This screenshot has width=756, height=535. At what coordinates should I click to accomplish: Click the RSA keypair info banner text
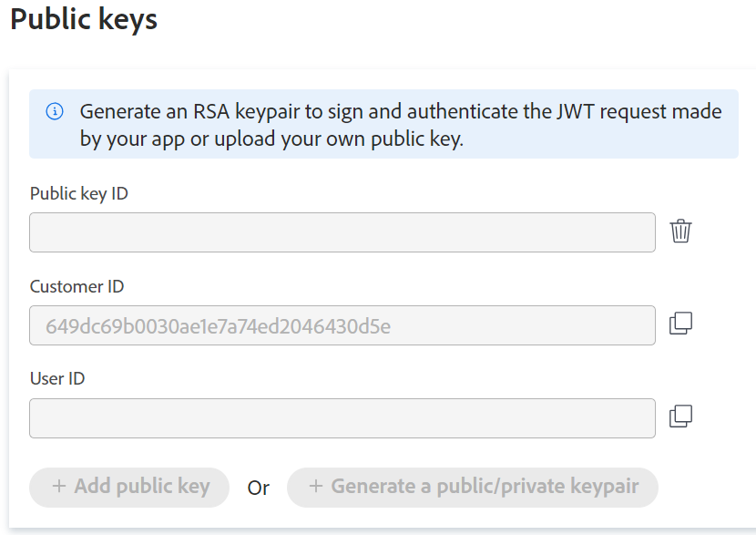pyautogui.click(x=396, y=124)
